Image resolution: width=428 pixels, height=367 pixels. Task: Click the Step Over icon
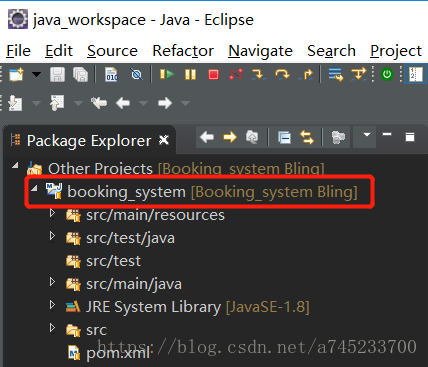point(282,74)
